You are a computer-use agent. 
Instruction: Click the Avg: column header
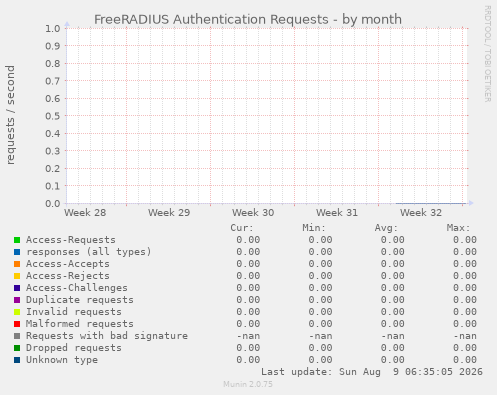pyautogui.click(x=386, y=228)
